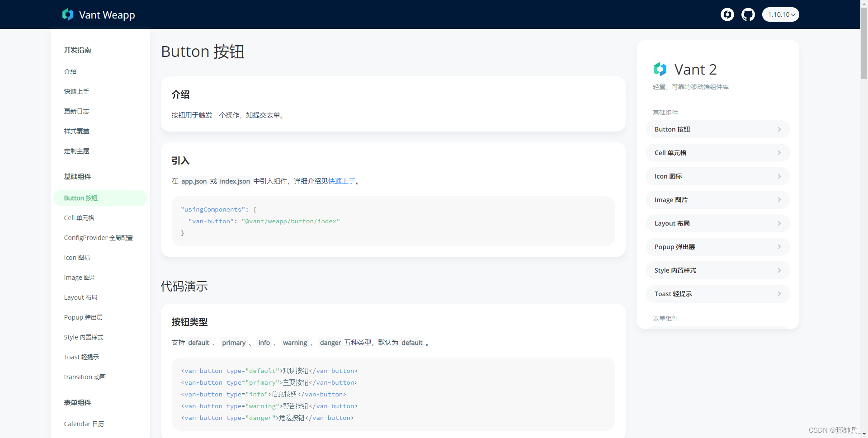Click the type="info" code line

pyautogui.click(x=264, y=394)
